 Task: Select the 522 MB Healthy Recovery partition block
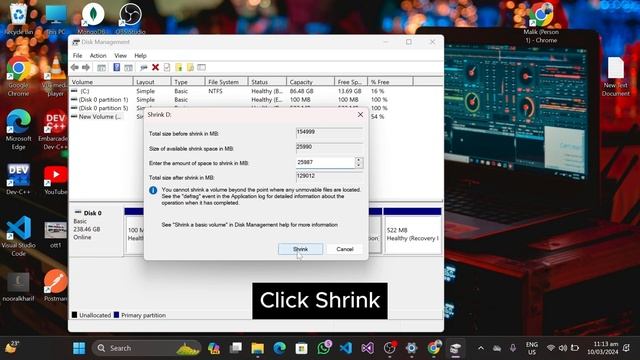pyautogui.click(x=412, y=231)
